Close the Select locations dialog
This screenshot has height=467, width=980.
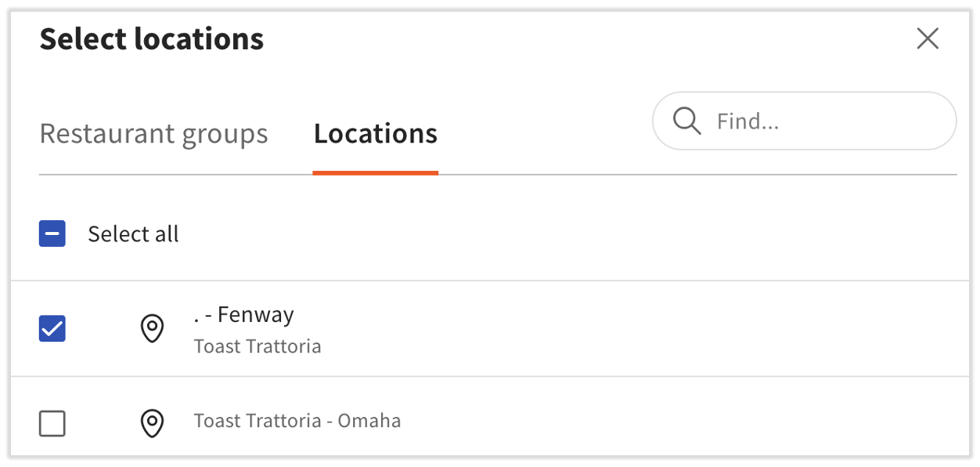pyautogui.click(x=928, y=38)
